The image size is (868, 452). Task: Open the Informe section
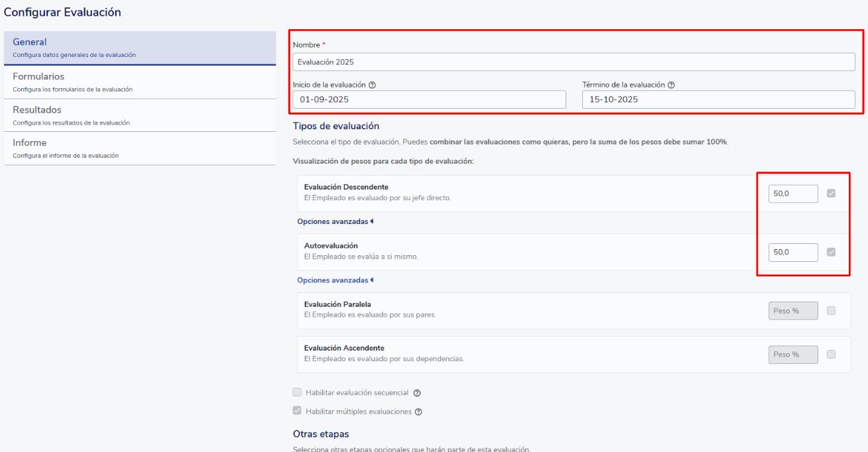[x=139, y=148]
